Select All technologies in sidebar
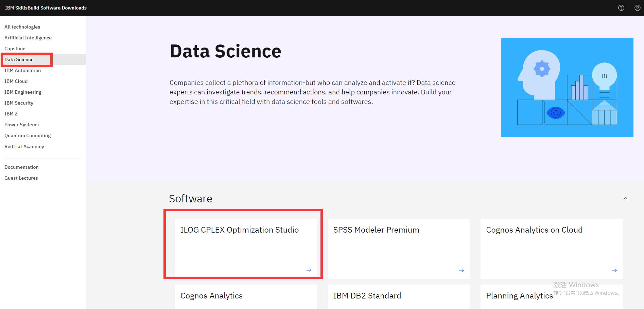 (x=22, y=27)
